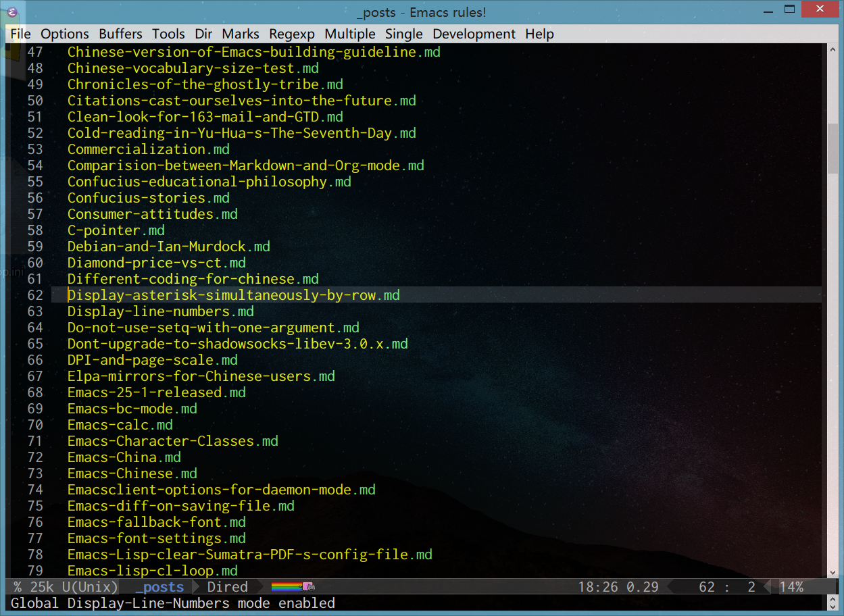
Task: Select Emacs-Character-Classes.md file
Action: (x=173, y=441)
